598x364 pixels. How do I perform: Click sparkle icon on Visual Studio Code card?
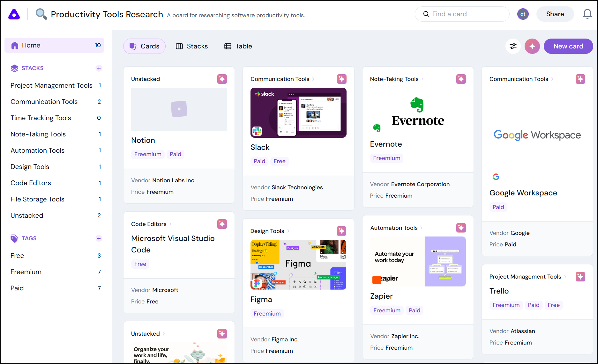pos(222,224)
